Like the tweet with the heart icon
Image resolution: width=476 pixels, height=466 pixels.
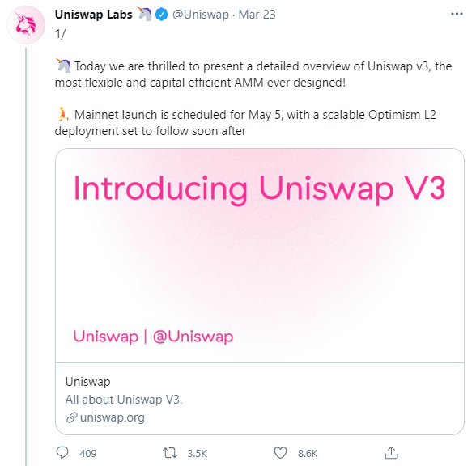(280, 453)
